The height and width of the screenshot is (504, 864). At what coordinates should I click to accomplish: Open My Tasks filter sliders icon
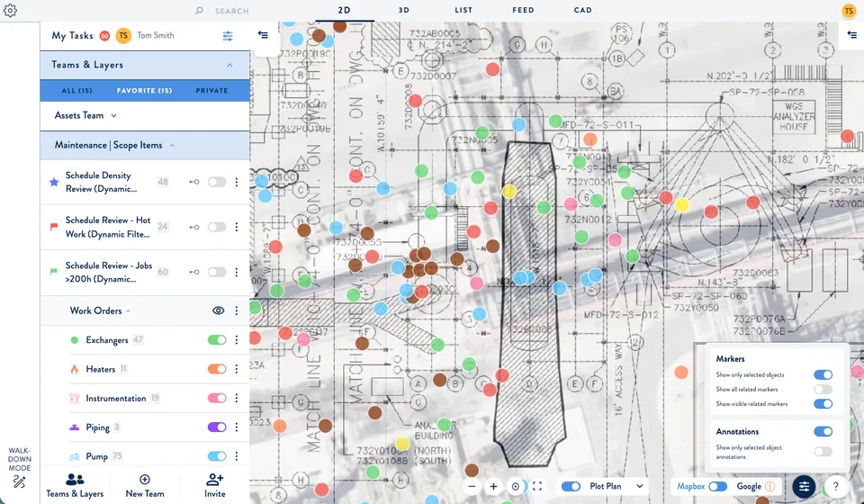click(228, 36)
